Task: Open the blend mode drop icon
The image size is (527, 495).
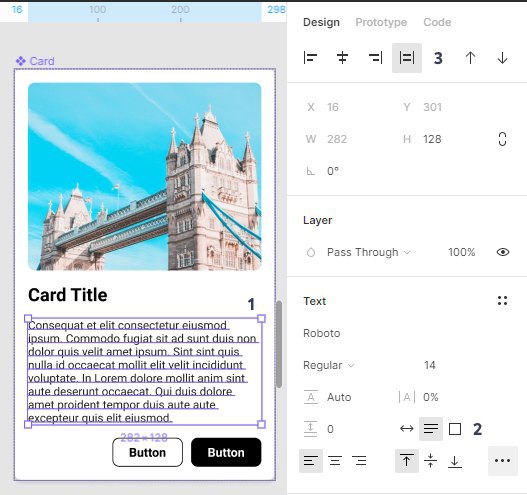Action: [311, 252]
